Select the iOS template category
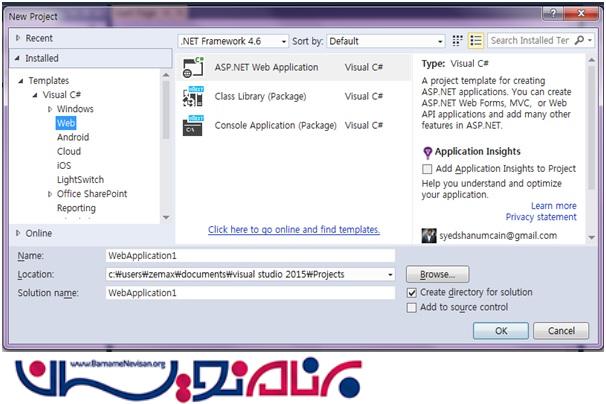Screen dimensions: 606x404 coord(64,165)
